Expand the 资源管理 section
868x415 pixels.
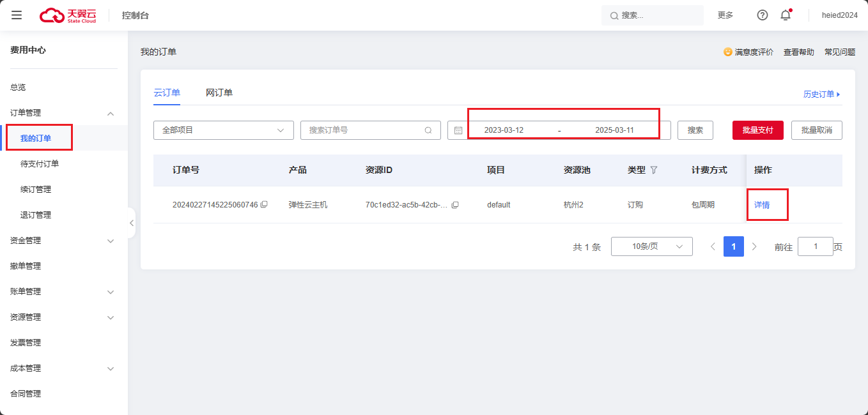click(111, 317)
